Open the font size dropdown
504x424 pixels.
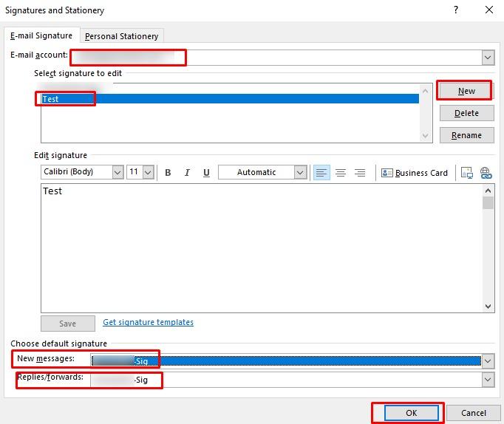(149, 173)
